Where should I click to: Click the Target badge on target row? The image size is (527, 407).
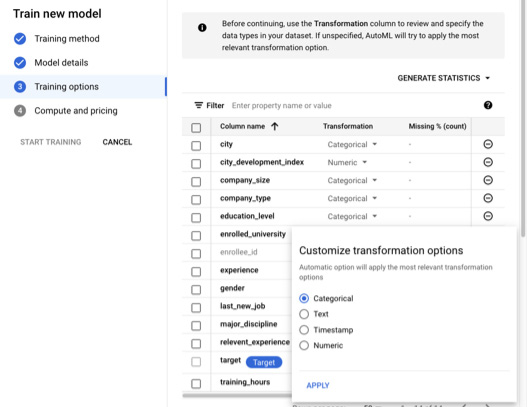264,362
